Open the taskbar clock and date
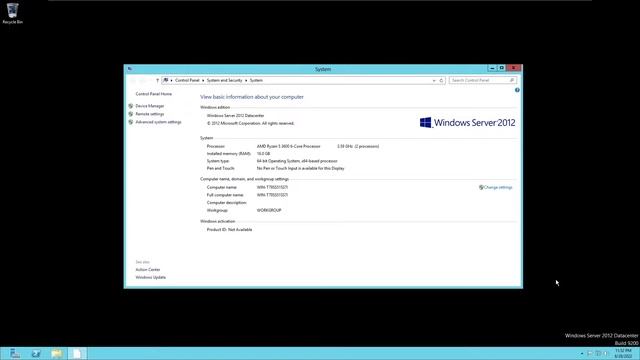The height and width of the screenshot is (360, 640). tap(623, 353)
